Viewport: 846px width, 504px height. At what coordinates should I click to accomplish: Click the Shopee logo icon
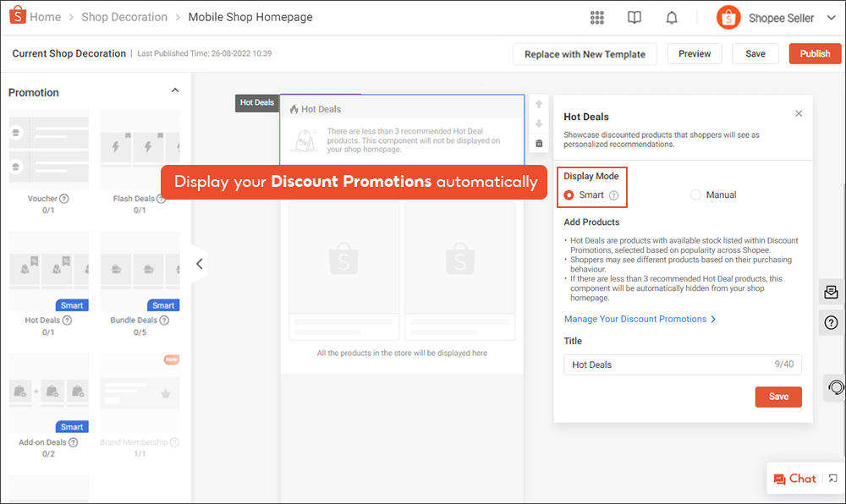[15, 17]
